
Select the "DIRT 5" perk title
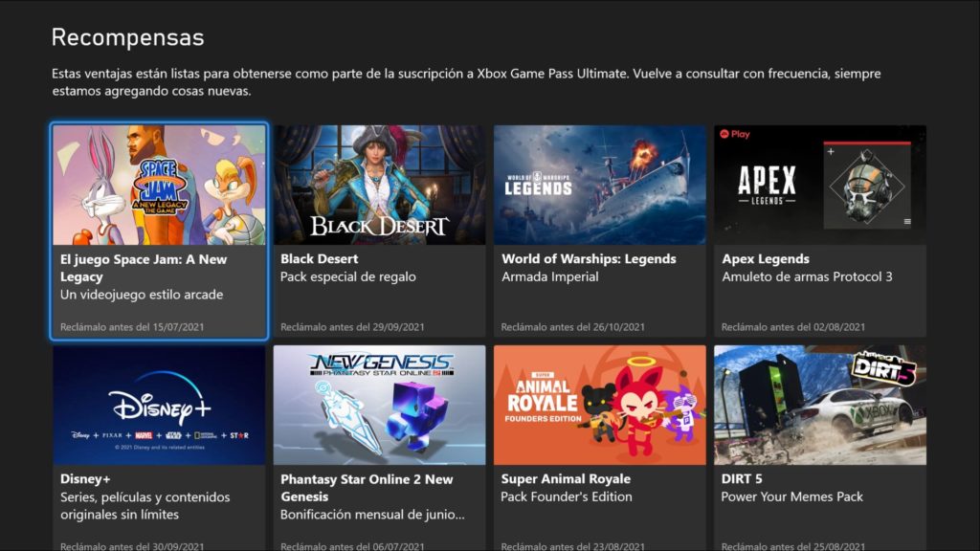(742, 479)
